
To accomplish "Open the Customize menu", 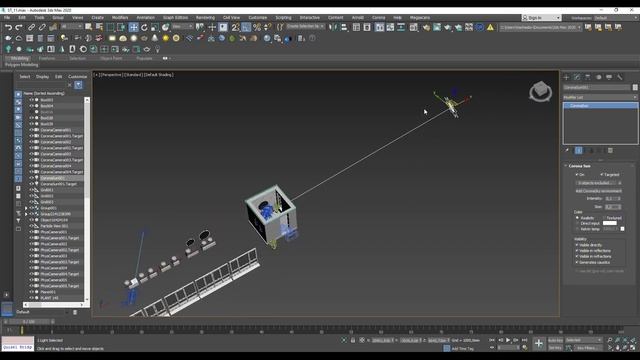I will click(x=258, y=18).
